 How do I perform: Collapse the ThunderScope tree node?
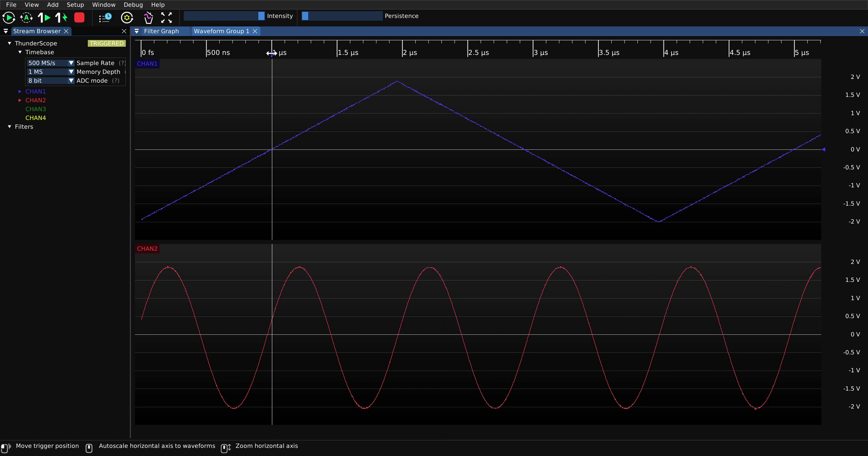pos(9,43)
